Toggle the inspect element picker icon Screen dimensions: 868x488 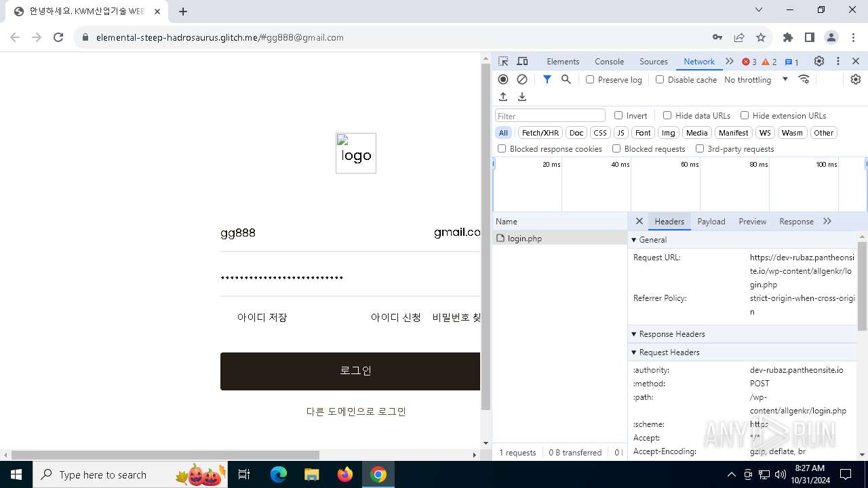(x=503, y=61)
